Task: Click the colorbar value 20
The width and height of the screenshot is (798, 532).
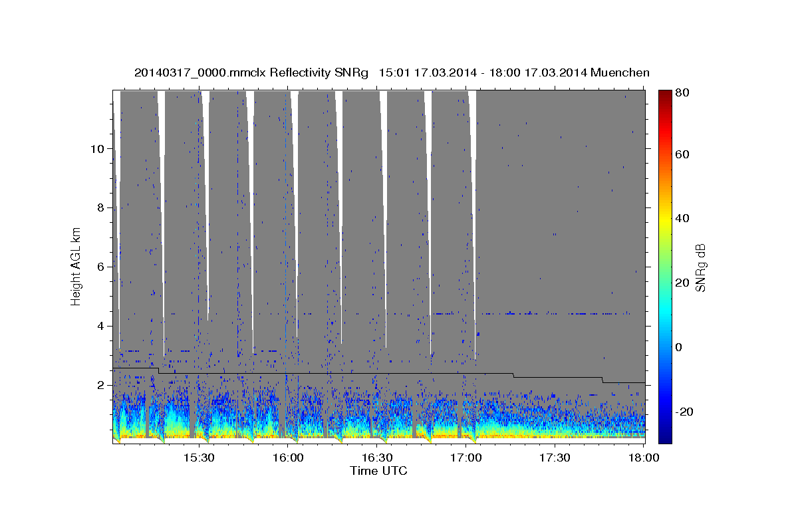Action: [x=682, y=283]
